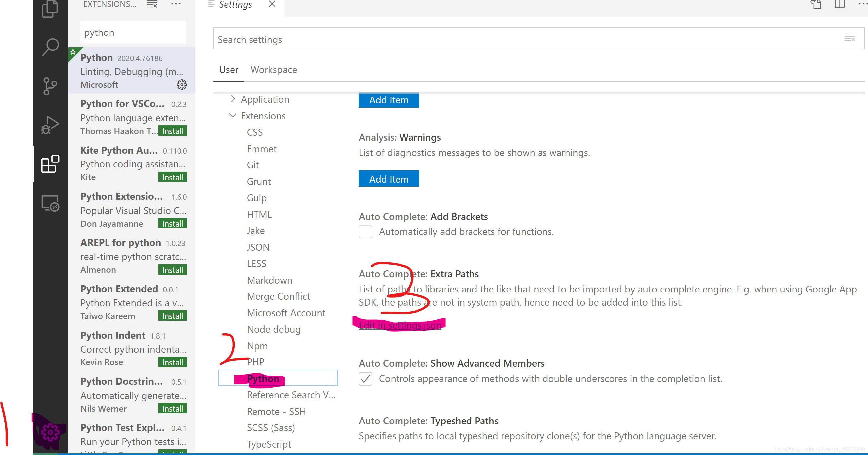Open Markdown extension settings
This screenshot has width=868, height=455.
pos(269,280)
